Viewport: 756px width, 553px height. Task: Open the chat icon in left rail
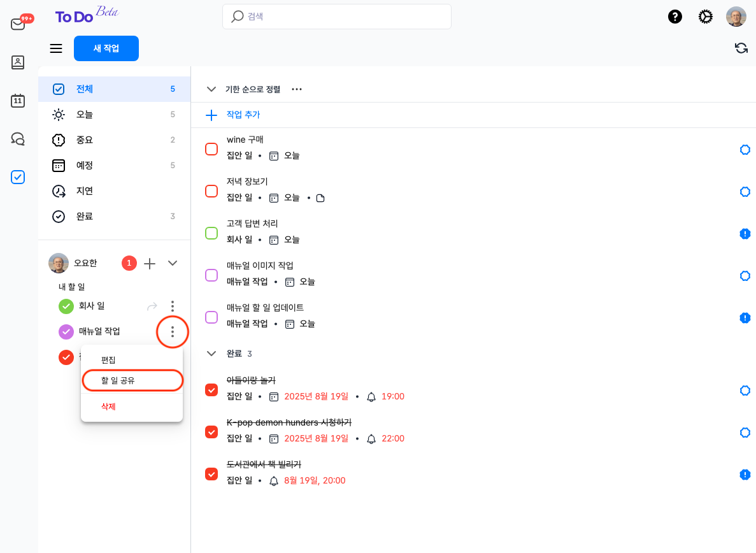pyautogui.click(x=18, y=139)
